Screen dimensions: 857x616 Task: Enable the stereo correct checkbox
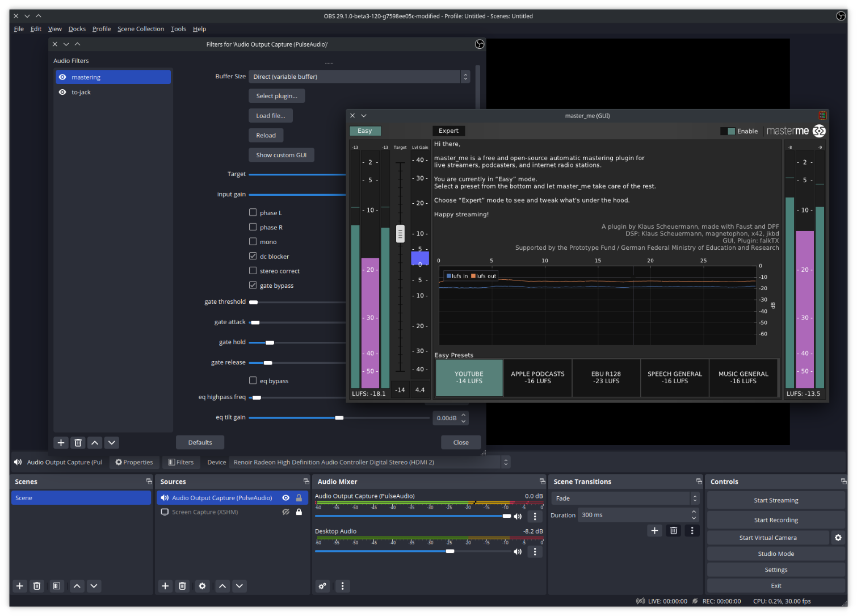(x=253, y=271)
